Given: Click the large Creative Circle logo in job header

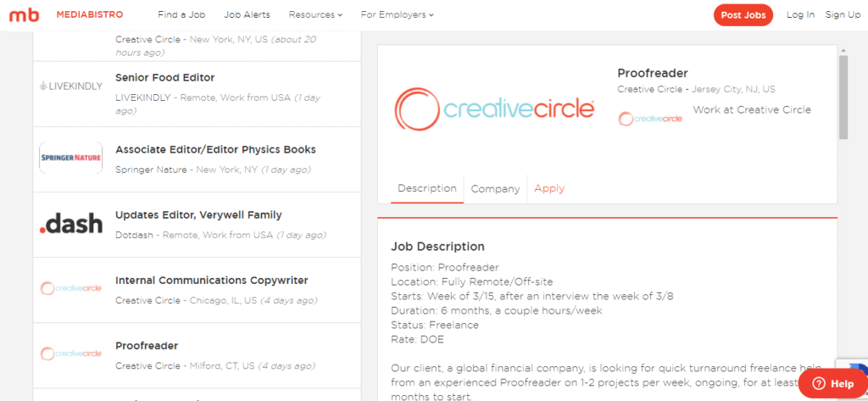Looking at the screenshot, I should (494, 109).
